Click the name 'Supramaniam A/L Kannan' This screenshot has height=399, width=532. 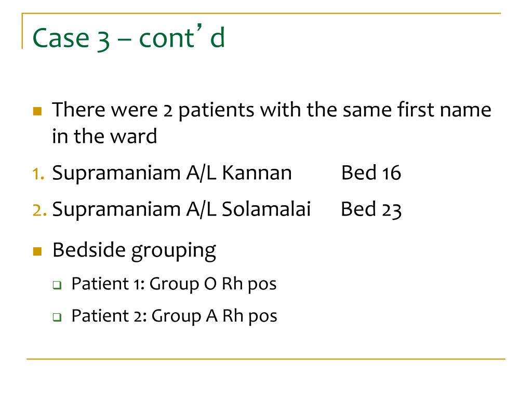[x=172, y=172]
